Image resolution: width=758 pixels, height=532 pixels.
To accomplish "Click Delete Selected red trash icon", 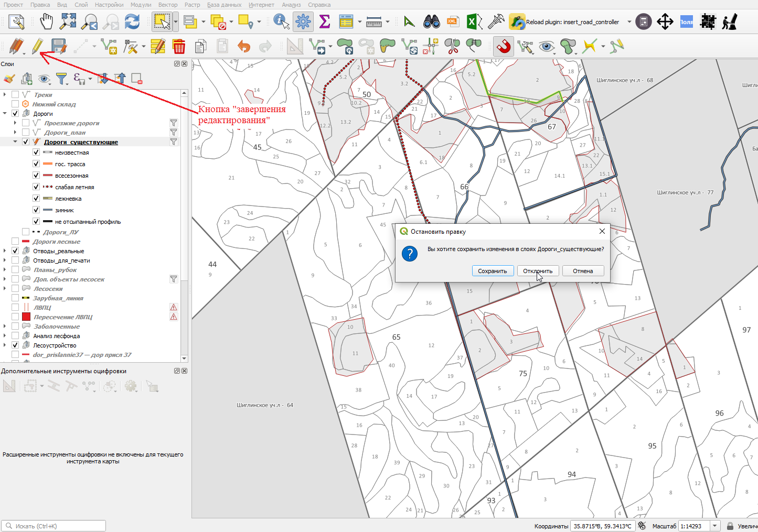I will (x=179, y=47).
